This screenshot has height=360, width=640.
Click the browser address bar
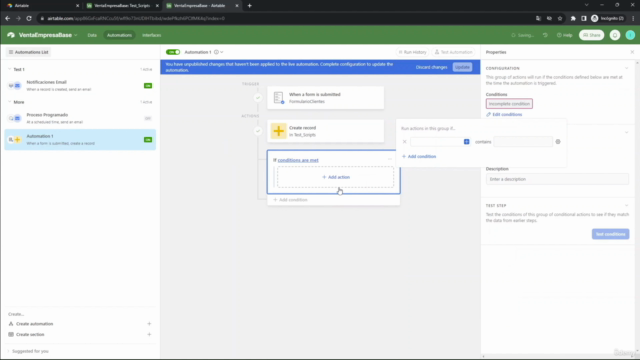click(x=286, y=18)
